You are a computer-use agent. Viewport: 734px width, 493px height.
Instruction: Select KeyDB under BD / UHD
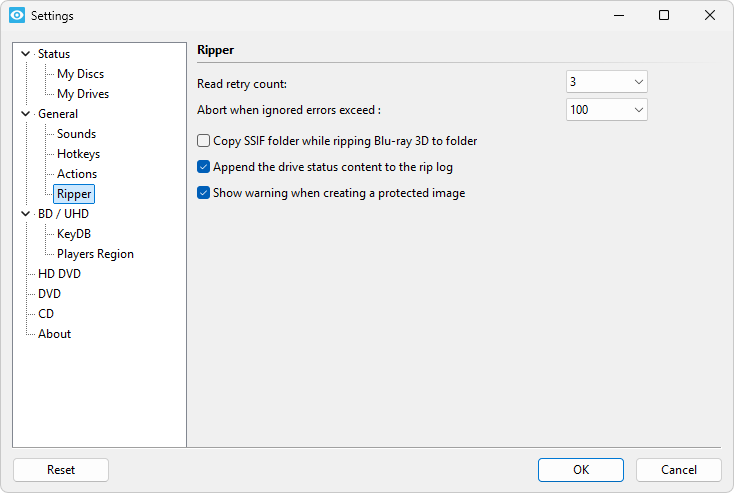[x=74, y=234]
